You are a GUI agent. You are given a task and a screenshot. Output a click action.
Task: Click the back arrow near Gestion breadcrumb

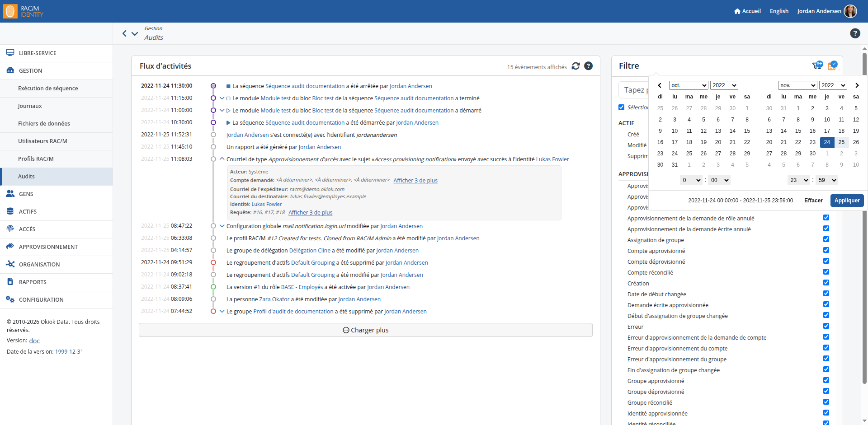[x=124, y=33]
